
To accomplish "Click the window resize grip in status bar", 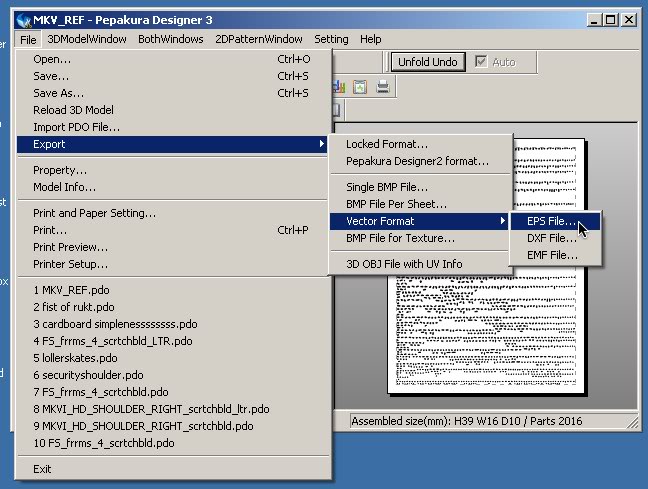I will coord(633,422).
